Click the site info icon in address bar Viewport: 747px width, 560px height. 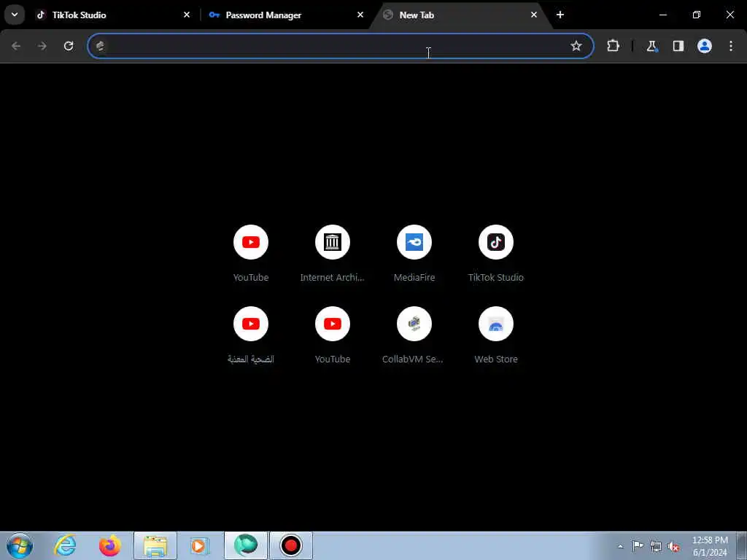pyautogui.click(x=100, y=46)
